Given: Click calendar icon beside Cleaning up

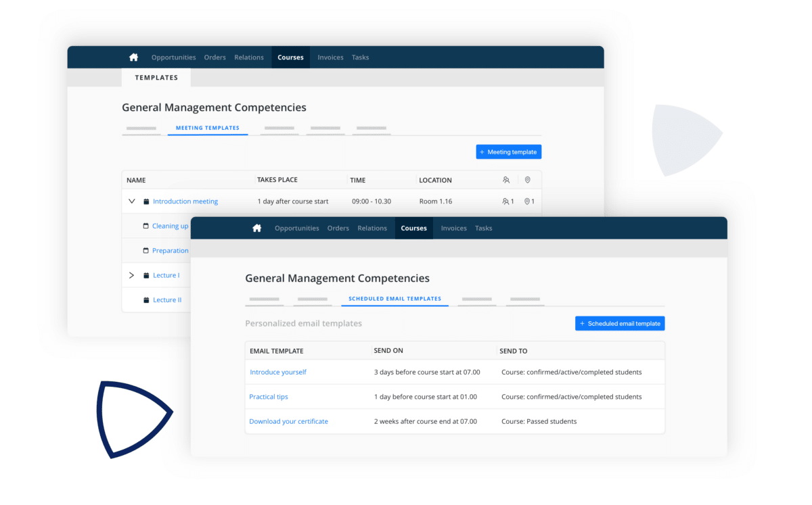Looking at the screenshot, I should 145,226.
